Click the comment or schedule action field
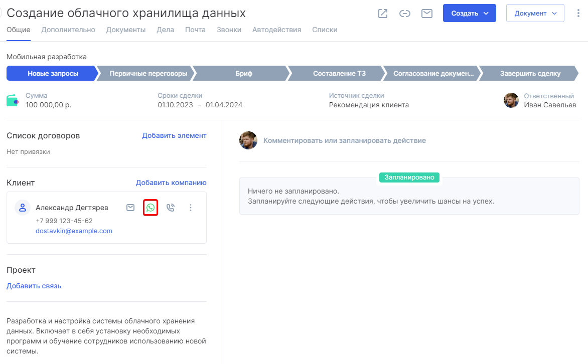The width and height of the screenshot is (588, 364). [x=344, y=140]
